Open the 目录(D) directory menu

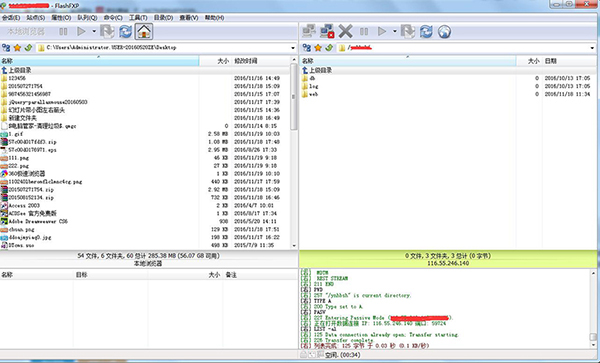tap(163, 18)
